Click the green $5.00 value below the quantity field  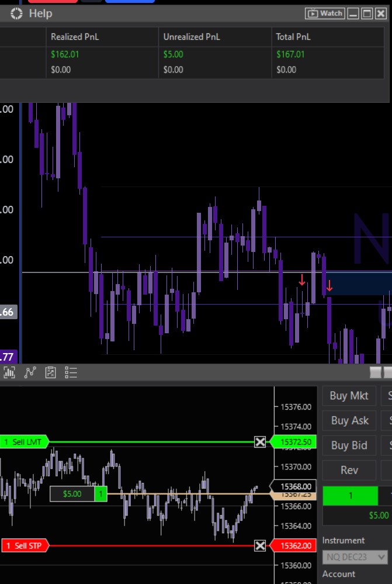tap(379, 516)
